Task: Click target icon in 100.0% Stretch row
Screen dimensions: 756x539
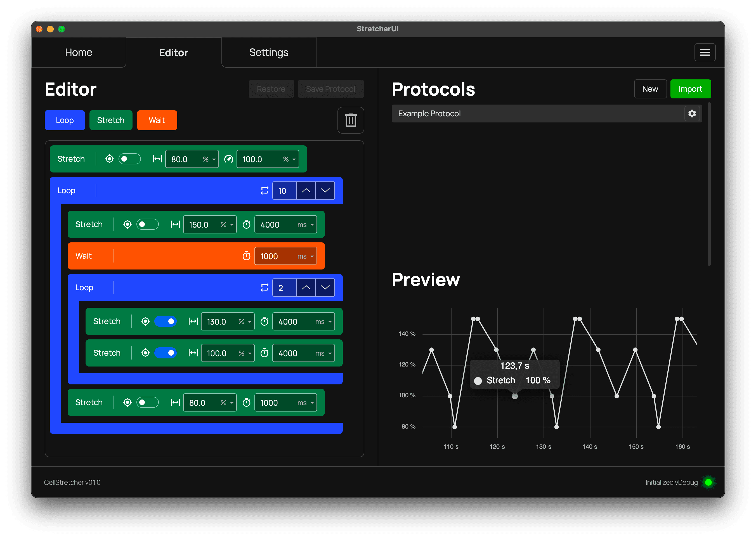Action: tap(145, 353)
